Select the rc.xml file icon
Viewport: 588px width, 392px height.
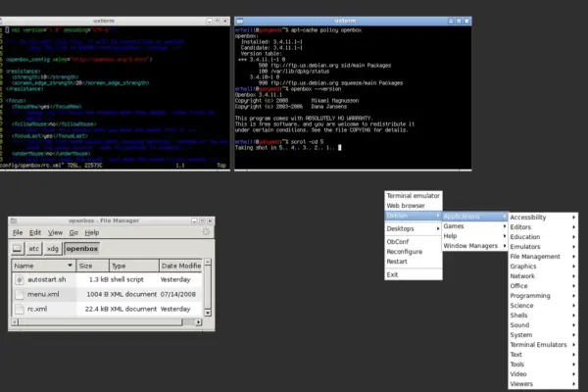[20, 309]
